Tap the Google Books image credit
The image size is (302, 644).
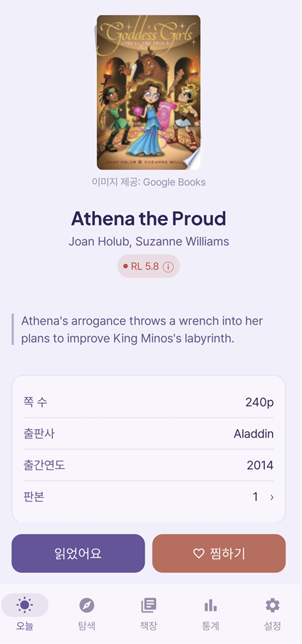(x=149, y=182)
